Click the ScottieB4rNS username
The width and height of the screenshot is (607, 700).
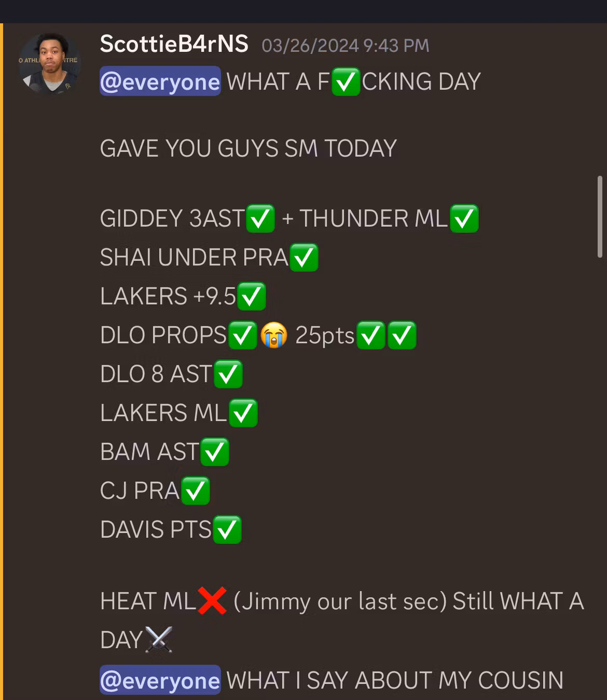174,44
